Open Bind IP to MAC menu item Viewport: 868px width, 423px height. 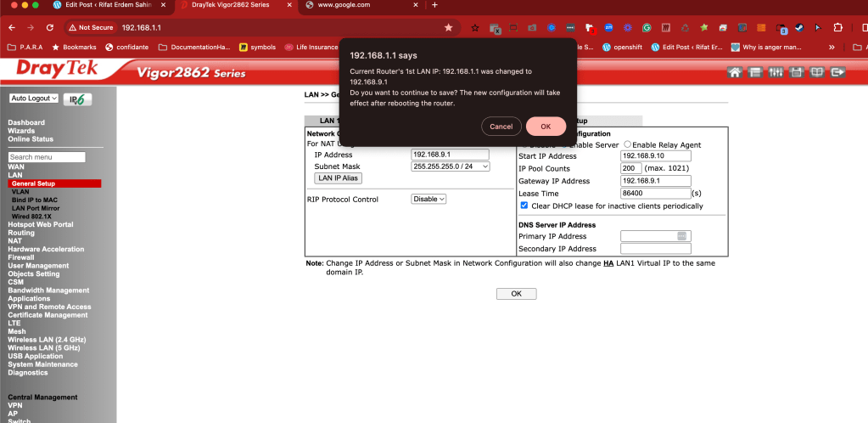pyautogui.click(x=34, y=200)
